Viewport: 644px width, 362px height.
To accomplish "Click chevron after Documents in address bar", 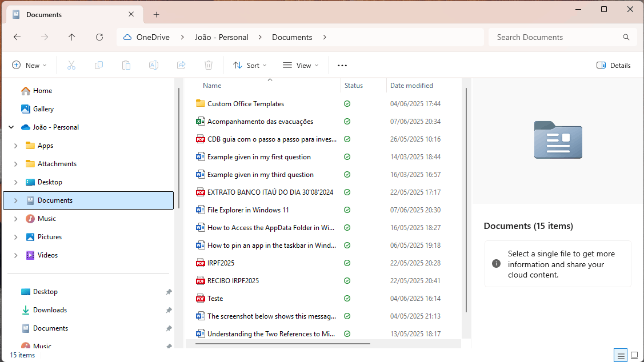I will (x=325, y=37).
